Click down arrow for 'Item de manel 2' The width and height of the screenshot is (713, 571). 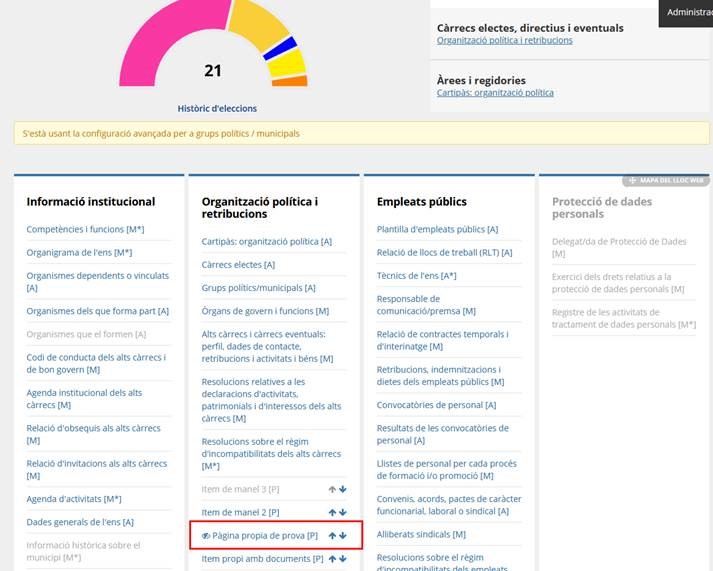click(343, 512)
